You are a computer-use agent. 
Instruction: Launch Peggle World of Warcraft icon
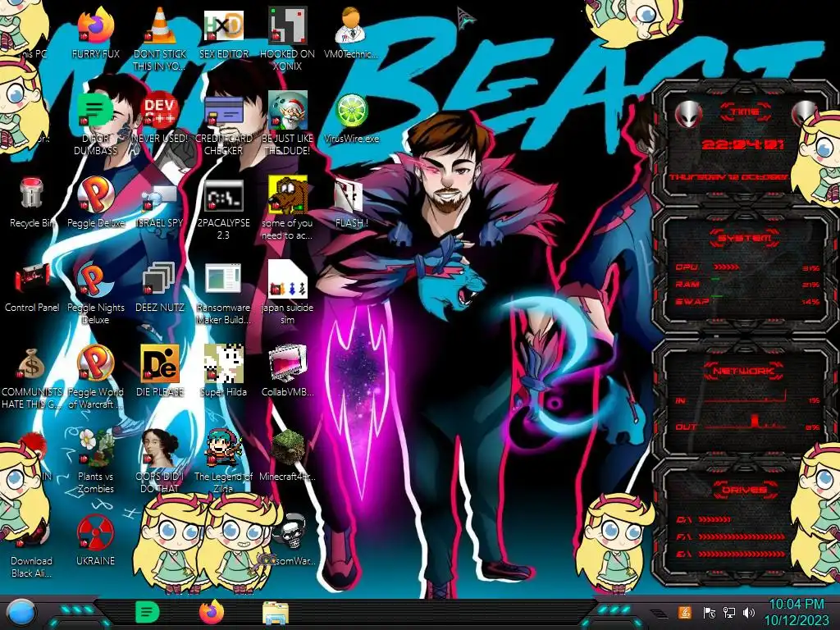click(95, 363)
